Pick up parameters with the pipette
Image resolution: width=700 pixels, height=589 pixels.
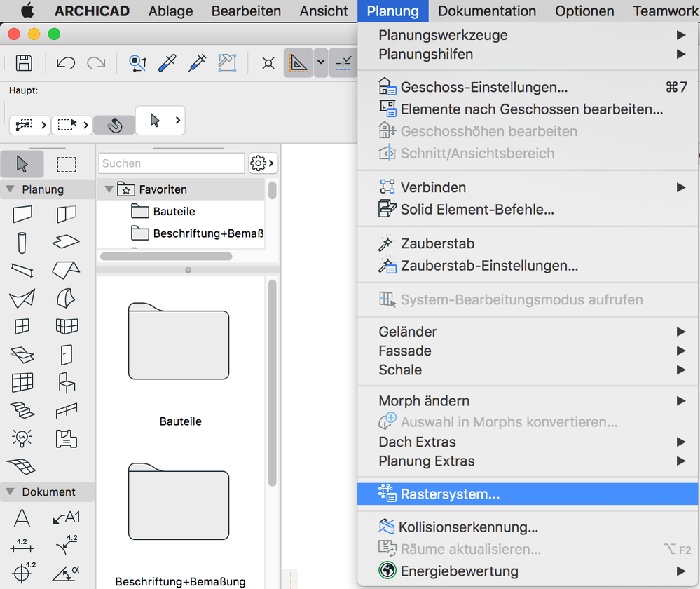pyautogui.click(x=167, y=63)
